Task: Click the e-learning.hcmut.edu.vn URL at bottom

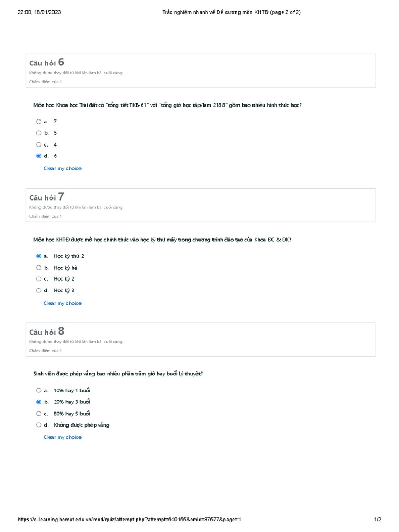Action: pos(129,520)
